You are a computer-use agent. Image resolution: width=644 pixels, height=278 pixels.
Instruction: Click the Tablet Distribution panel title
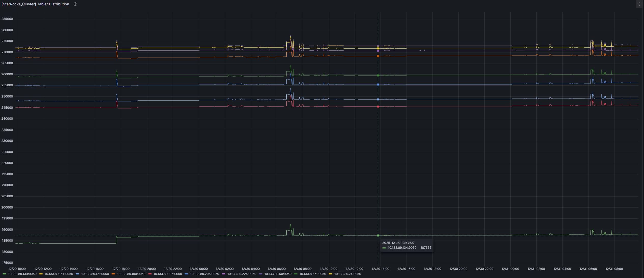pyautogui.click(x=35, y=4)
